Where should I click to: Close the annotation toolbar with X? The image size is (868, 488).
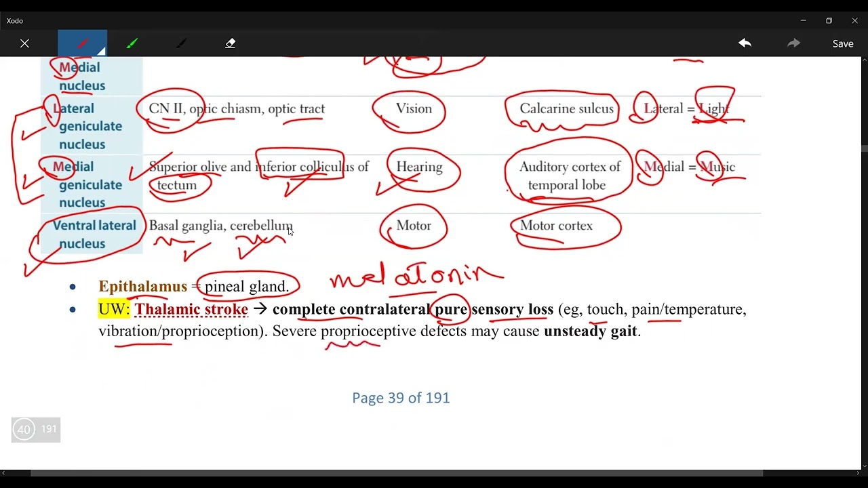[x=24, y=43]
